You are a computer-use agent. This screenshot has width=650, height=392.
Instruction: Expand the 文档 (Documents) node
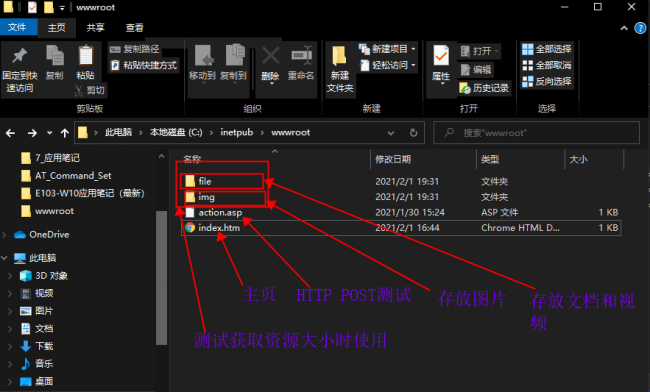point(10,329)
